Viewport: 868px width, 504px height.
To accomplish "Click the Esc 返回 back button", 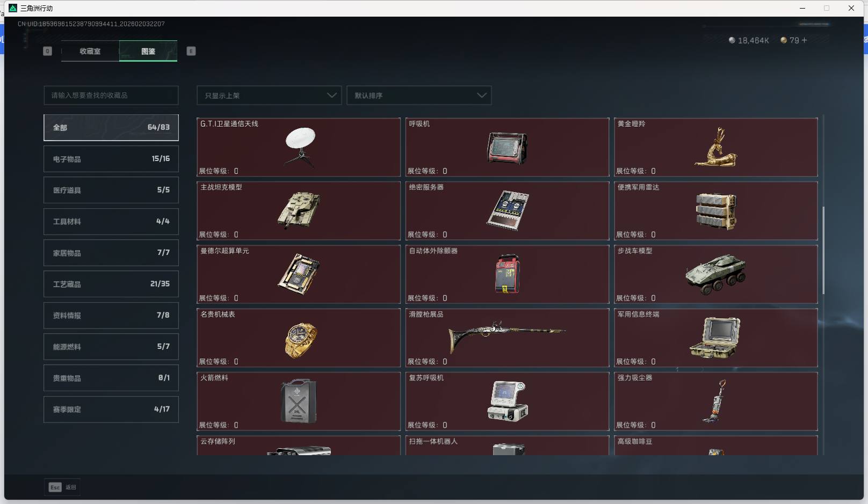I will [62, 487].
